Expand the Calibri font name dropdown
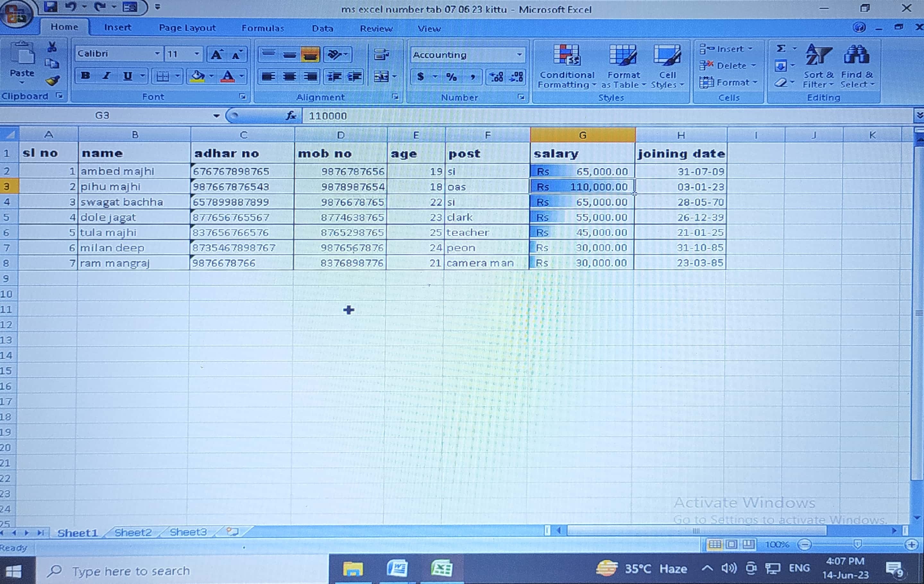 (157, 54)
